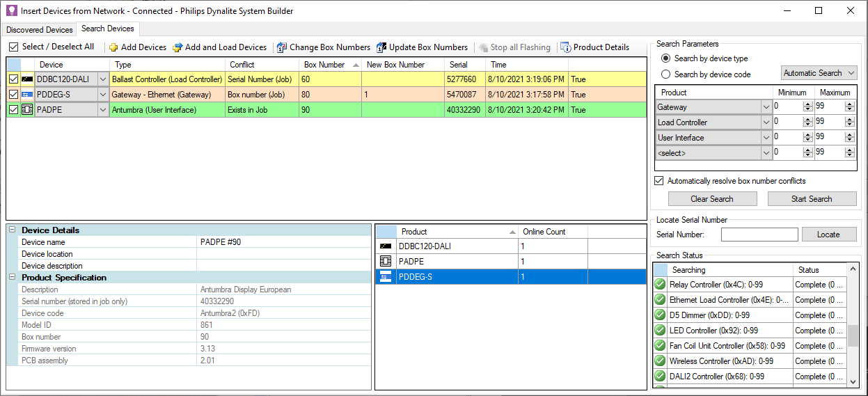
Task: Select Search by device code radio
Action: coord(665,74)
